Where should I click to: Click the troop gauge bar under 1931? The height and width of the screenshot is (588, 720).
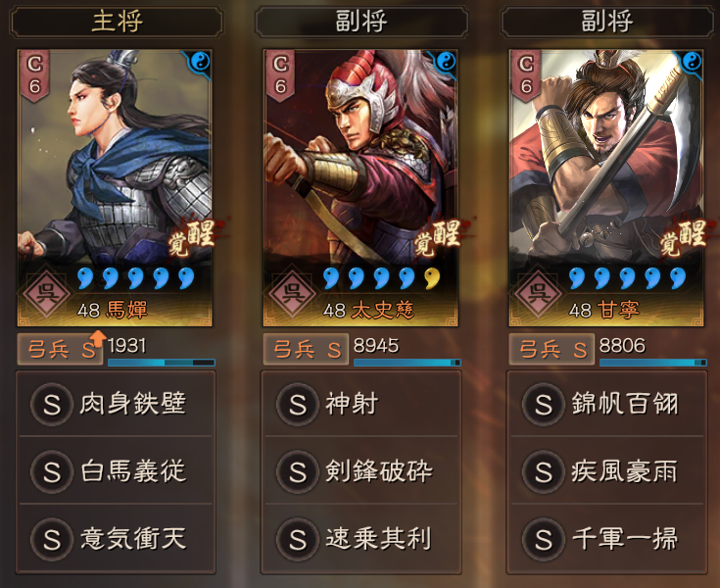(162, 363)
